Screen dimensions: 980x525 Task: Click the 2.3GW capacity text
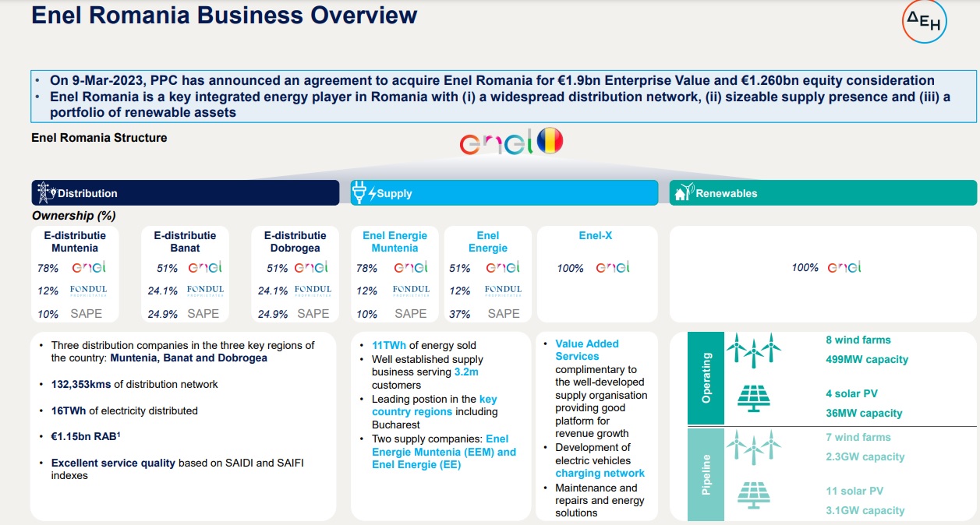865,456
